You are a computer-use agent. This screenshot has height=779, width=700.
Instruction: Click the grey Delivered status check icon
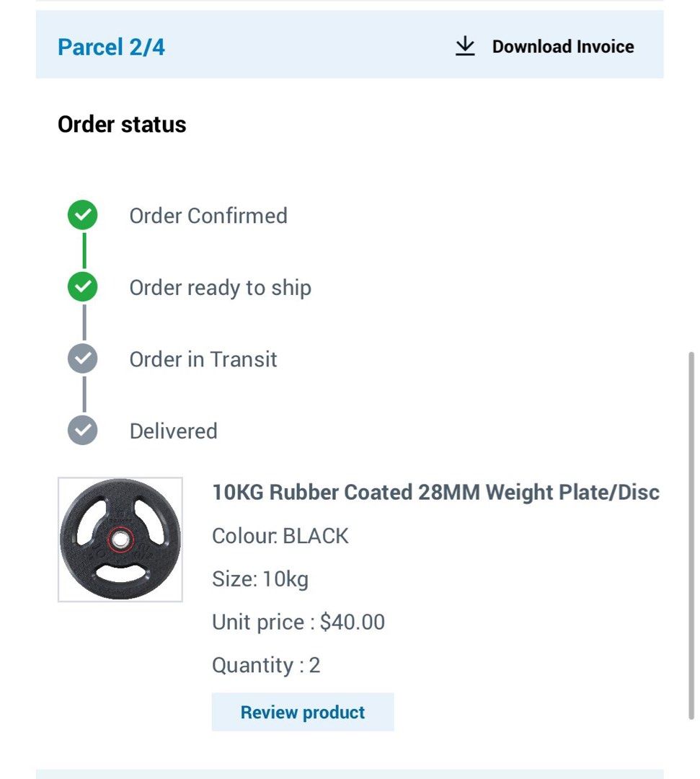pyautogui.click(x=83, y=431)
